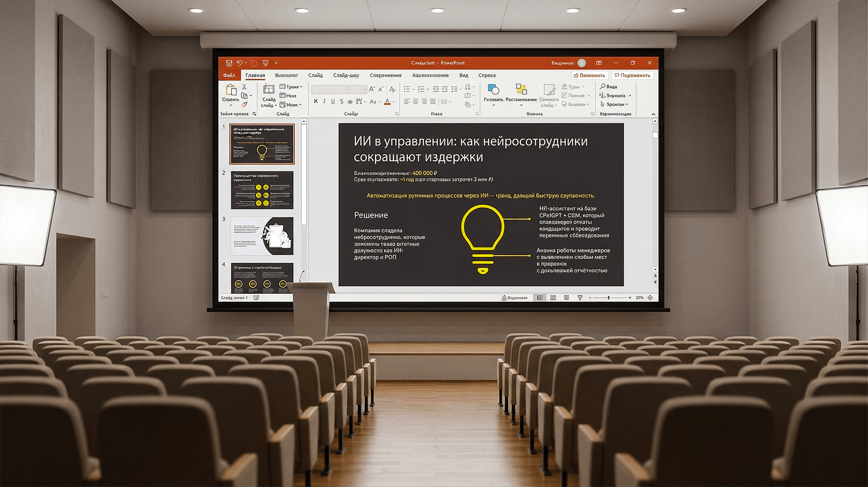Open ribbon display options icon in title bar

(599, 63)
